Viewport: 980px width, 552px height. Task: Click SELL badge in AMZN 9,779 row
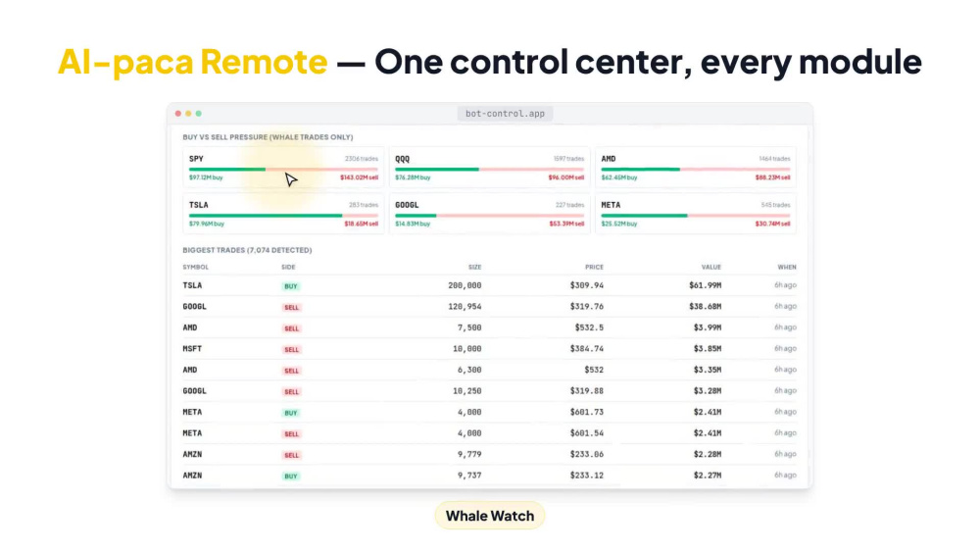[x=291, y=455]
